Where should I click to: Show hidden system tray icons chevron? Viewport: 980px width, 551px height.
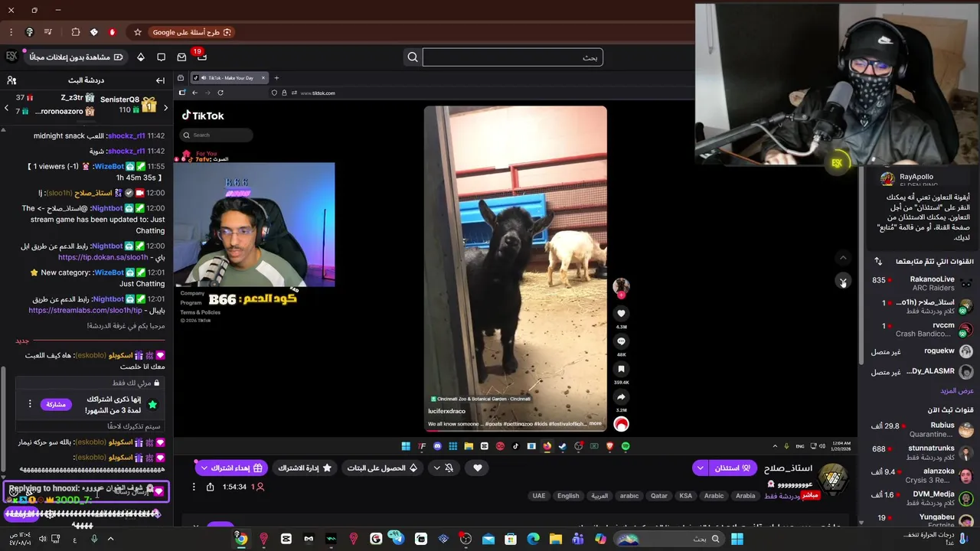[x=110, y=540]
